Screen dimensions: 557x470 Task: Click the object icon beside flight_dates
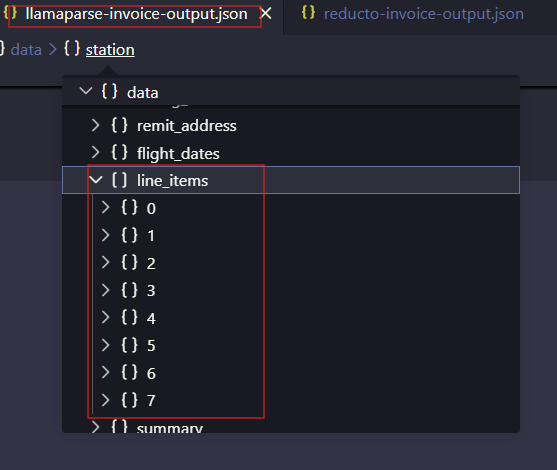(x=119, y=152)
